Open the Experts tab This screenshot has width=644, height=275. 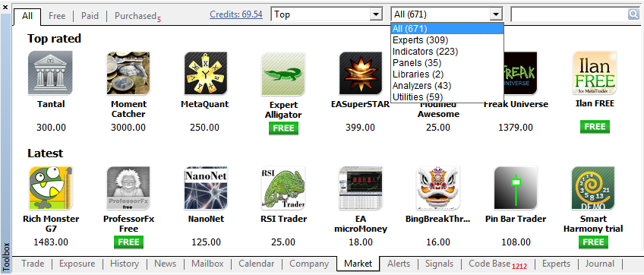tap(556, 264)
